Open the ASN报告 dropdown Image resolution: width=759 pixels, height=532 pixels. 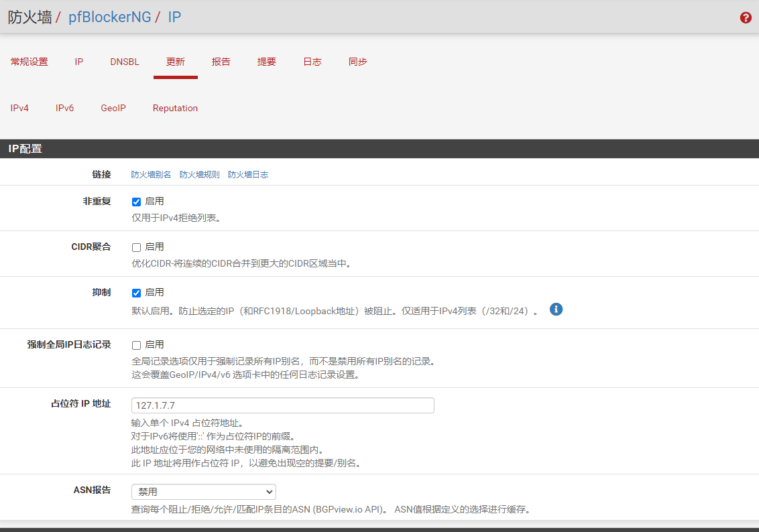coord(203,492)
